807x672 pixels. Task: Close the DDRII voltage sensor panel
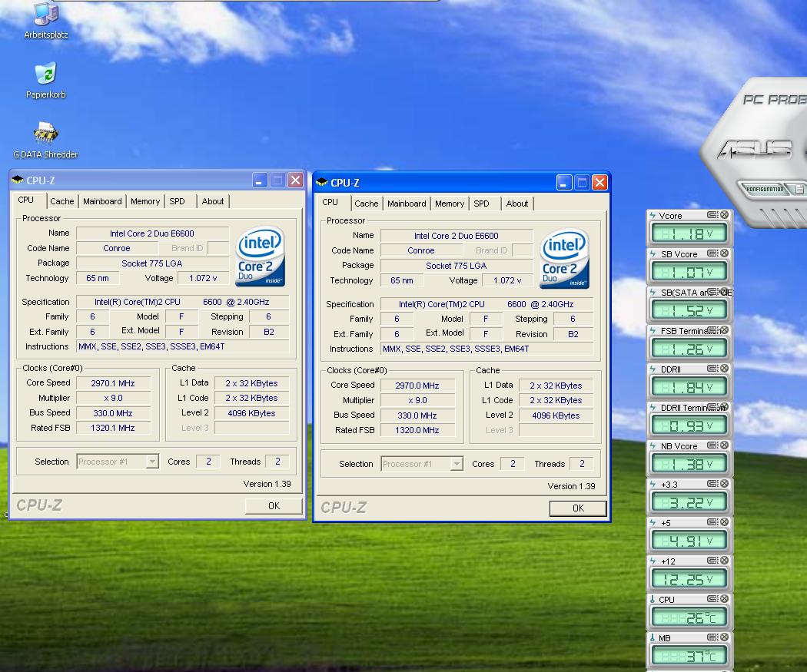click(x=724, y=369)
